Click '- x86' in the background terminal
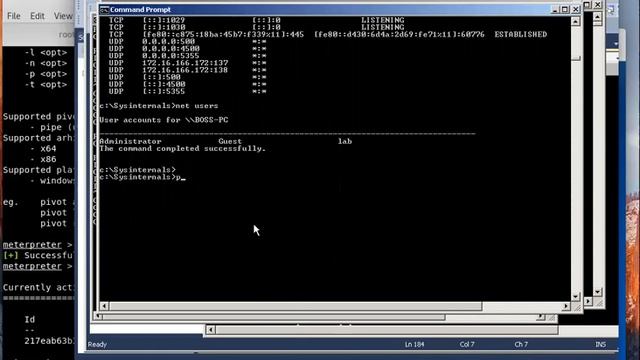Image resolution: width=640 pixels, height=360 pixels. point(43,159)
